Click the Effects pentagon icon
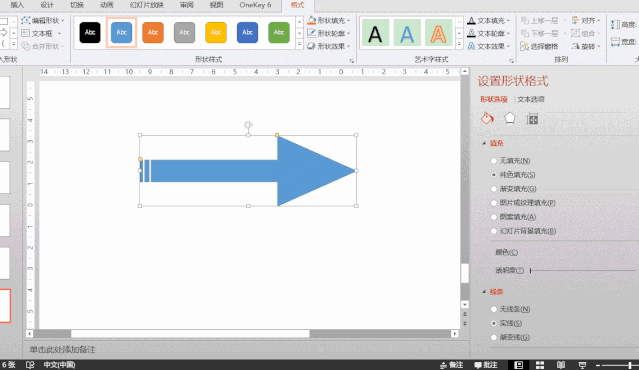639x370 pixels. (x=509, y=119)
